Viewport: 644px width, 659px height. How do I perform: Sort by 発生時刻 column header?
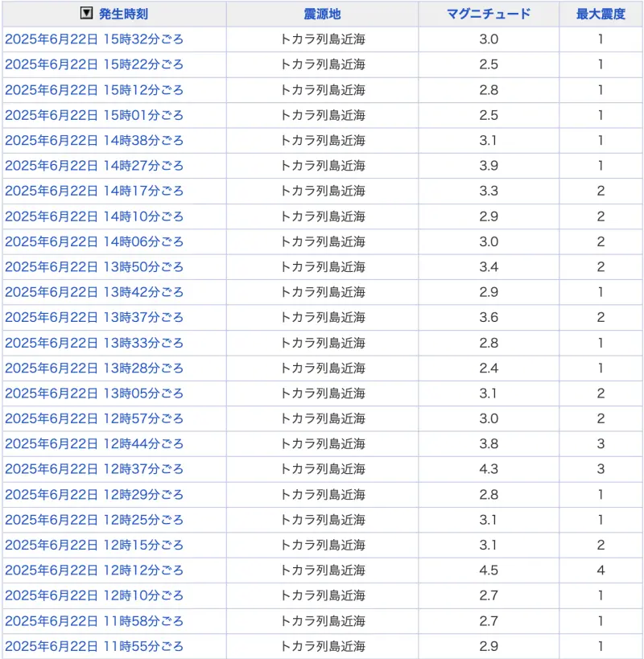pyautogui.click(x=124, y=14)
